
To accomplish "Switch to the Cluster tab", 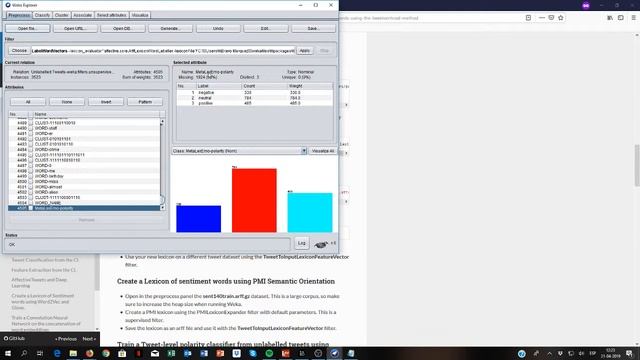I will click(x=62, y=15).
